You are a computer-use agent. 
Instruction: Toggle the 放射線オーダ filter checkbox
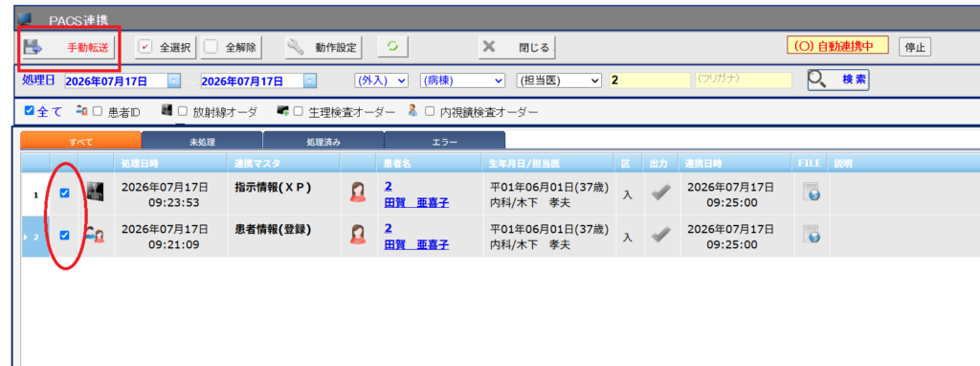183,112
